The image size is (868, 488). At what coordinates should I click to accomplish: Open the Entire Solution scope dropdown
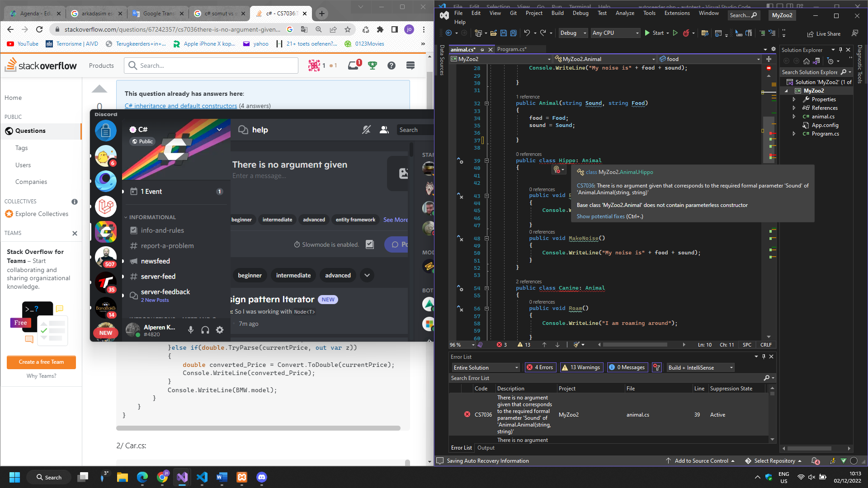click(x=486, y=368)
